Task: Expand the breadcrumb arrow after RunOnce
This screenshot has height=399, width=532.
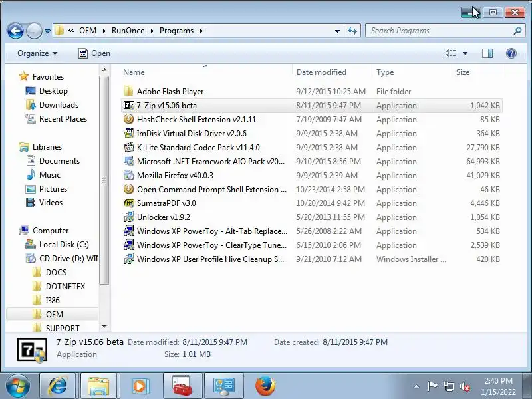Action: [x=152, y=31]
